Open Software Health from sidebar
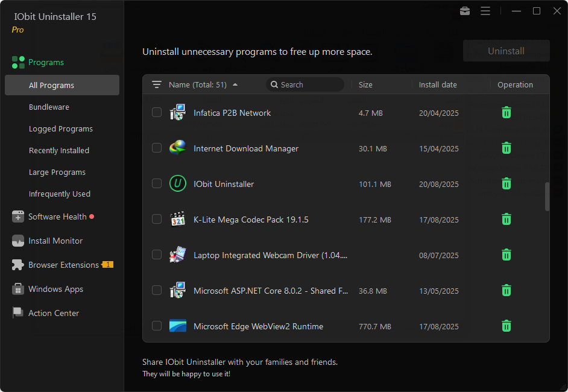The width and height of the screenshot is (568, 392). tap(58, 217)
